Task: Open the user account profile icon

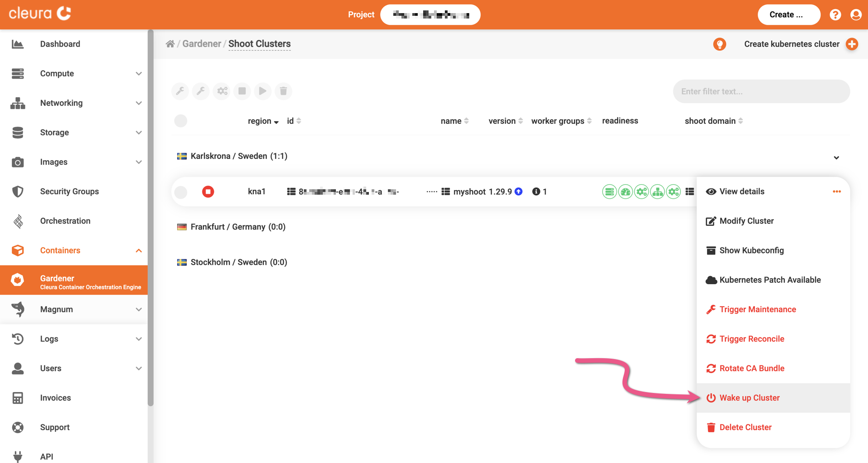Action: (855, 15)
